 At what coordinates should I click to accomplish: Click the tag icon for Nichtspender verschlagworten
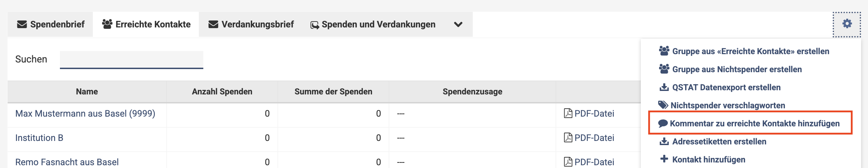[x=663, y=105]
